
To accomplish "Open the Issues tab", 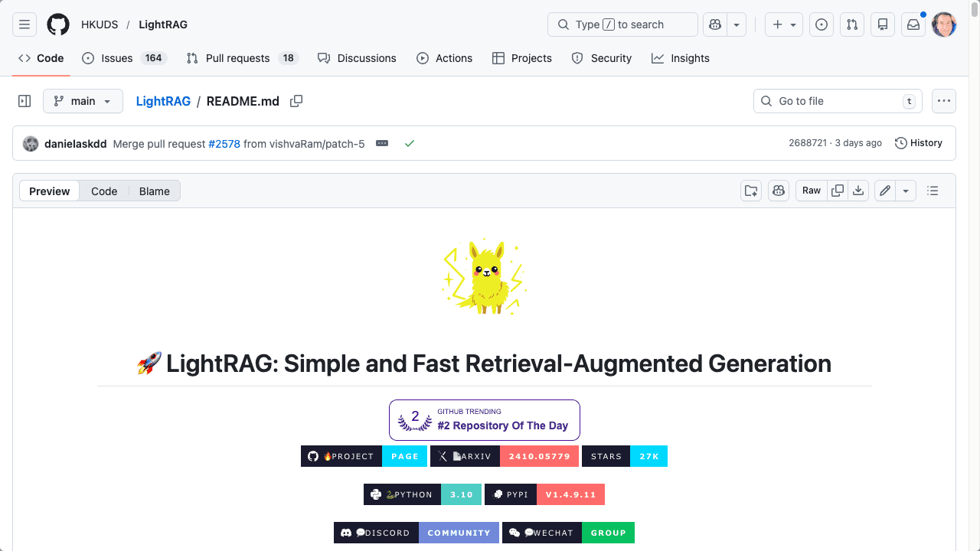I will [x=125, y=58].
